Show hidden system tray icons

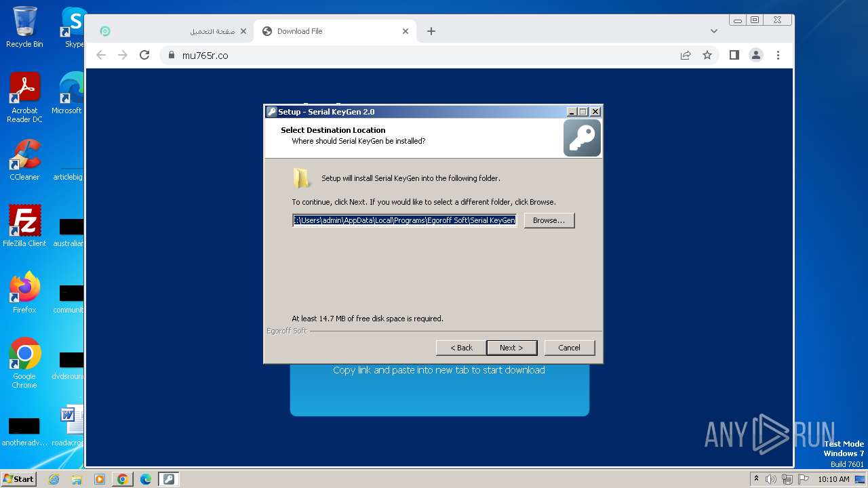pyautogui.click(x=757, y=479)
